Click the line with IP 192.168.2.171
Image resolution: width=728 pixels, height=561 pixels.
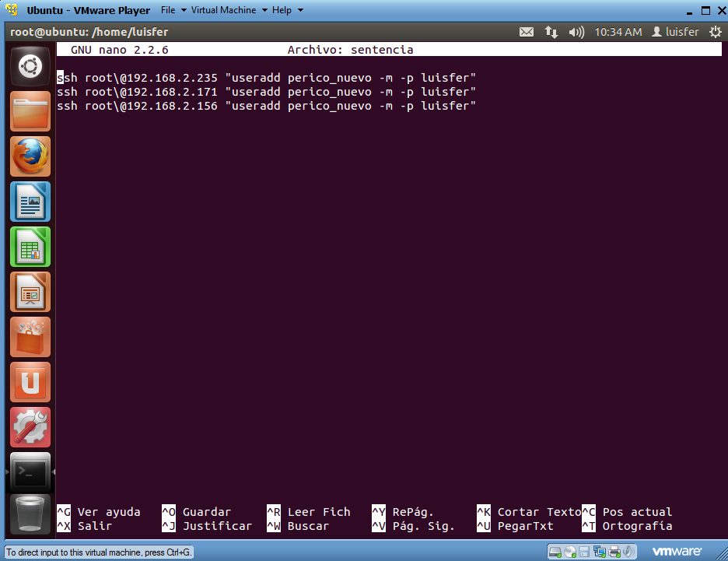[x=265, y=92]
